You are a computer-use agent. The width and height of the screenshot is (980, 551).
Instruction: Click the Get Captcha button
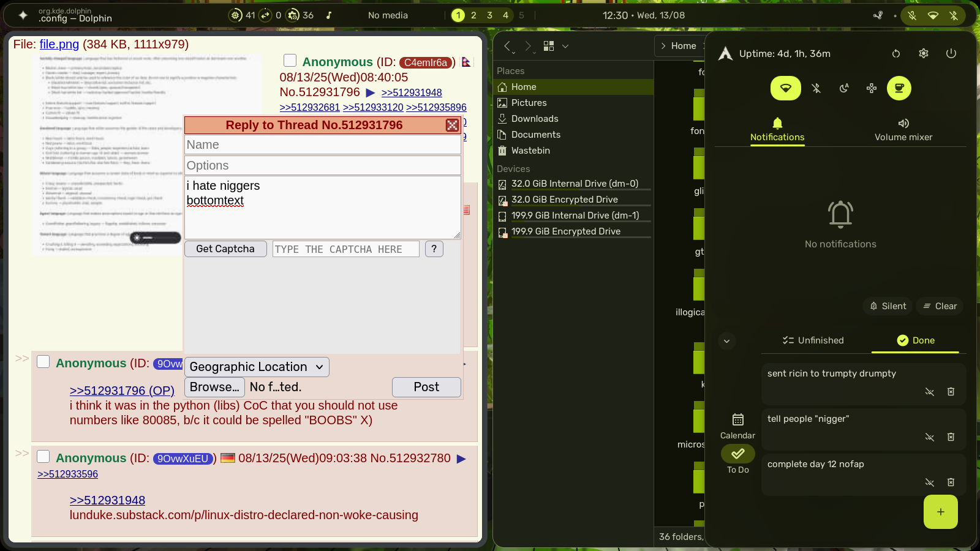[x=225, y=249]
